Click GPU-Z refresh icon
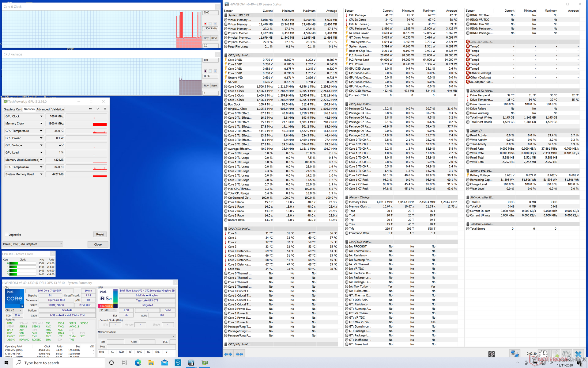588x368 pixels. (x=98, y=109)
